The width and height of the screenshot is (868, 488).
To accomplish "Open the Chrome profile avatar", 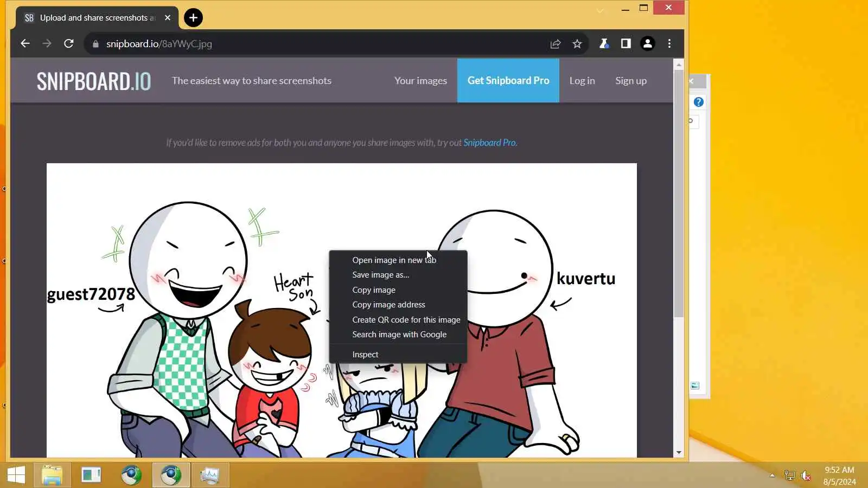I will click(x=647, y=43).
